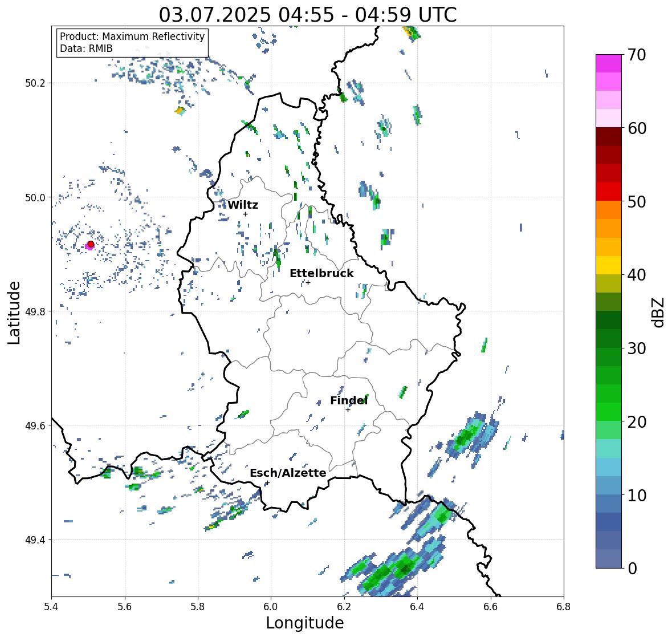The image size is (672, 637).
Task: Click the latitude tick label 49.4
Action: tap(35, 539)
